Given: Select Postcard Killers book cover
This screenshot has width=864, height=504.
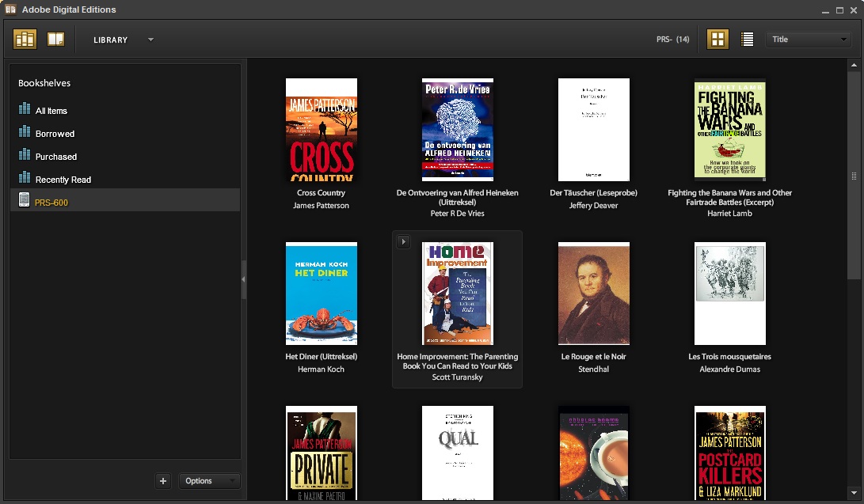Looking at the screenshot, I should 730,453.
